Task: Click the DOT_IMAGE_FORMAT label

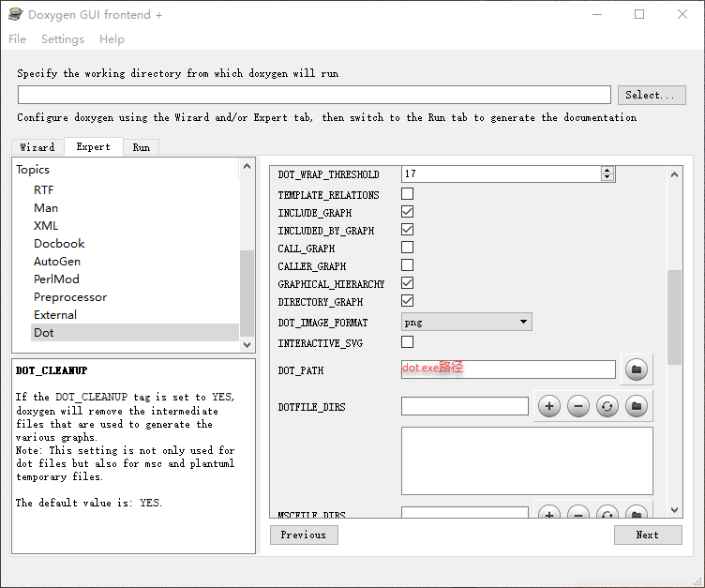Action: coord(322,323)
